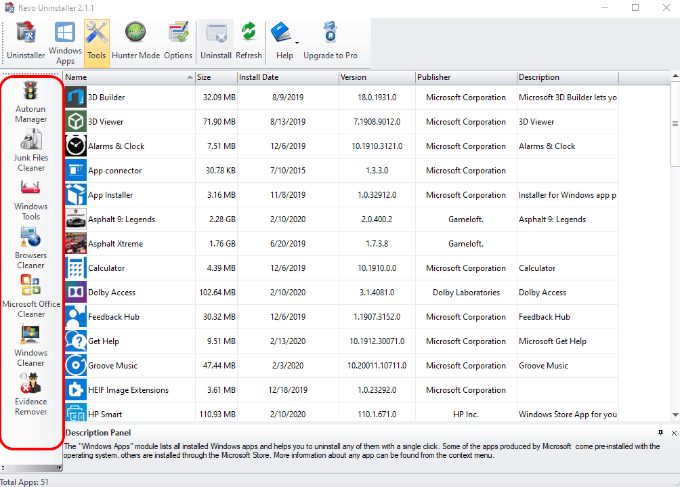Open the Uninstaller module
The image size is (680, 487).
pos(26,41)
